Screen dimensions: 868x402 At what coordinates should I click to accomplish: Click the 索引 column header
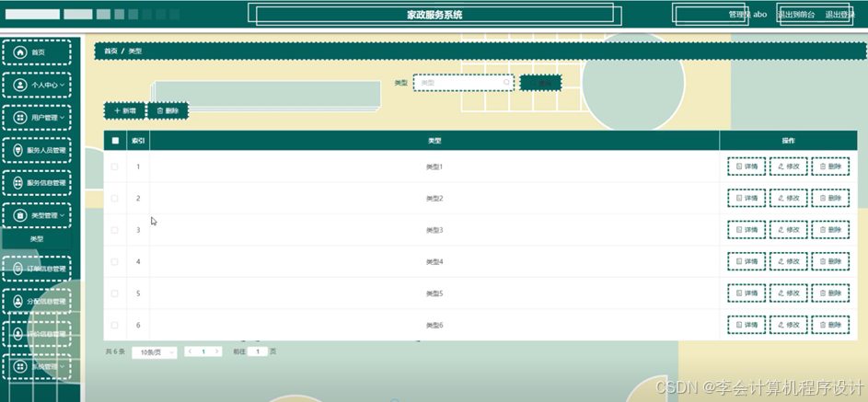(x=138, y=141)
